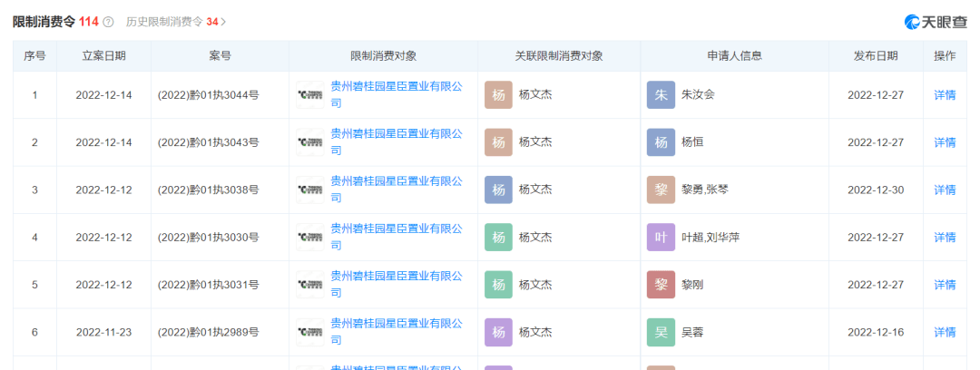Click the 立案日期 column header

pos(103,55)
